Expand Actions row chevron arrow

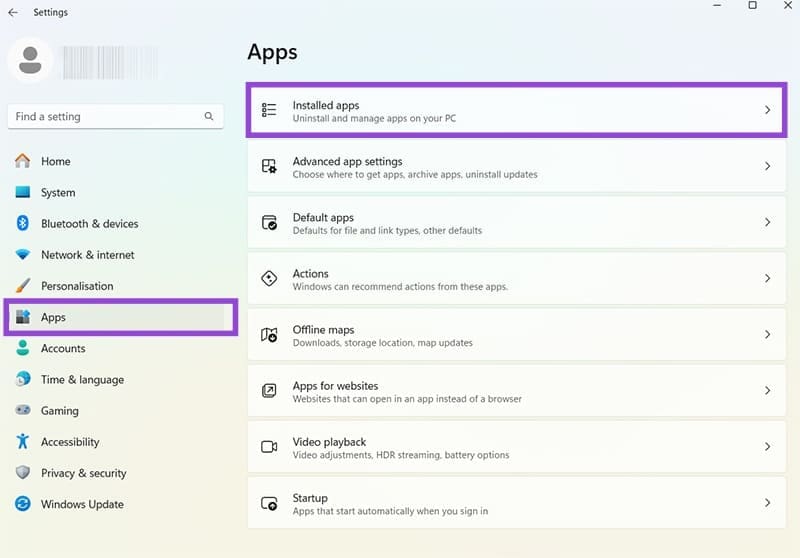pyautogui.click(x=767, y=278)
